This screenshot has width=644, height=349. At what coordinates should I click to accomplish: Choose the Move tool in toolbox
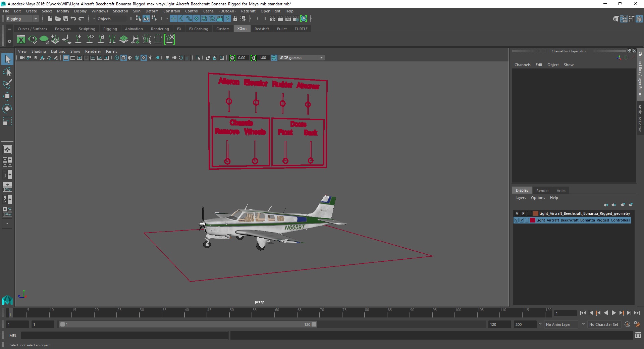point(7,96)
